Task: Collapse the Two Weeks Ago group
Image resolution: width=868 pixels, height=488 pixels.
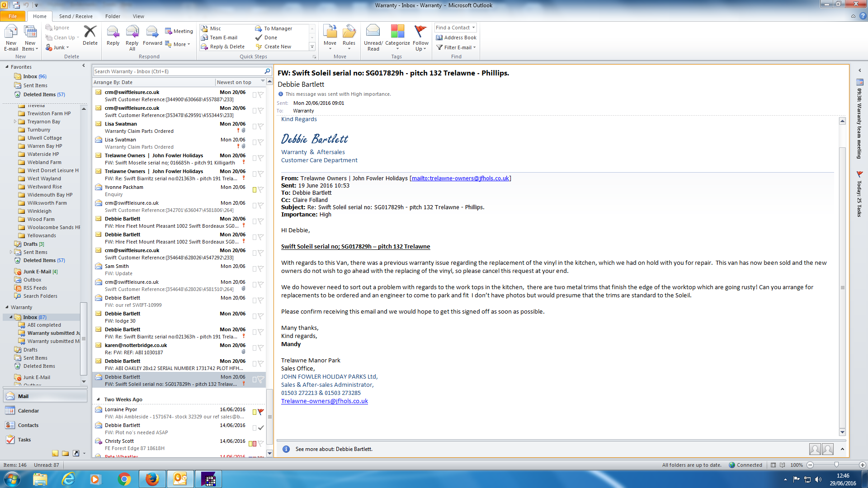Action: click(99, 399)
